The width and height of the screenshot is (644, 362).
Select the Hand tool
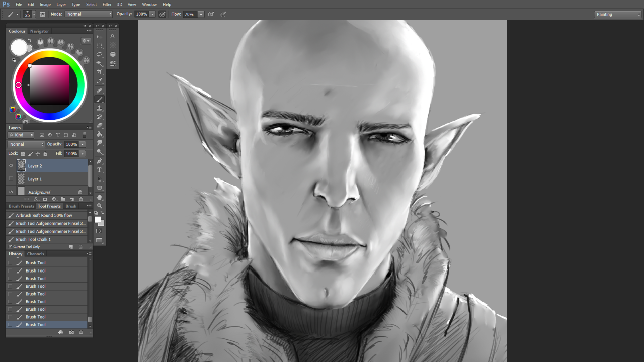(99, 197)
